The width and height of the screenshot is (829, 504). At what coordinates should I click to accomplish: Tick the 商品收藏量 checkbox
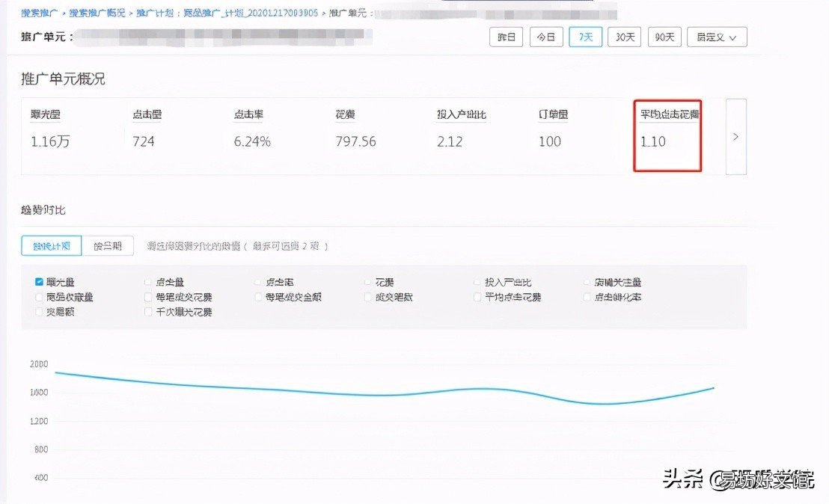tap(39, 297)
